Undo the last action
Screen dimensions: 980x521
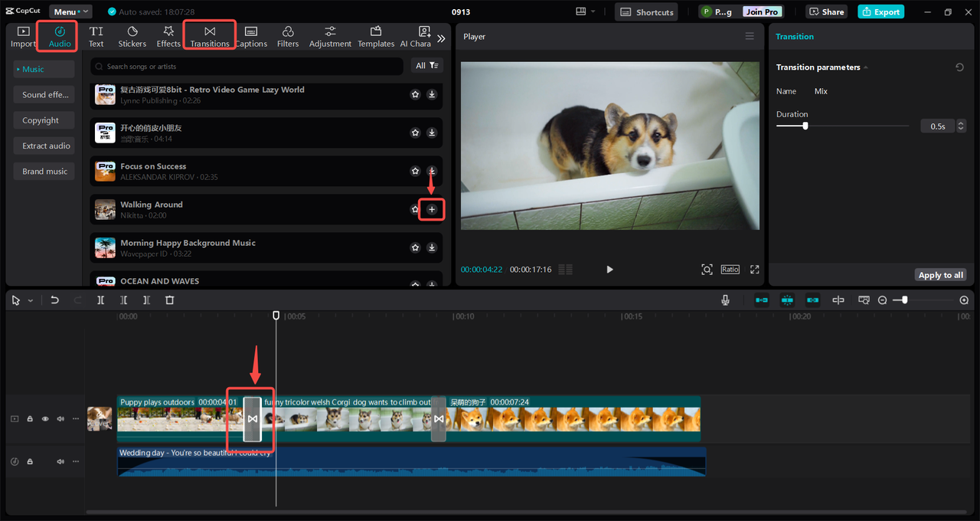pyautogui.click(x=54, y=300)
